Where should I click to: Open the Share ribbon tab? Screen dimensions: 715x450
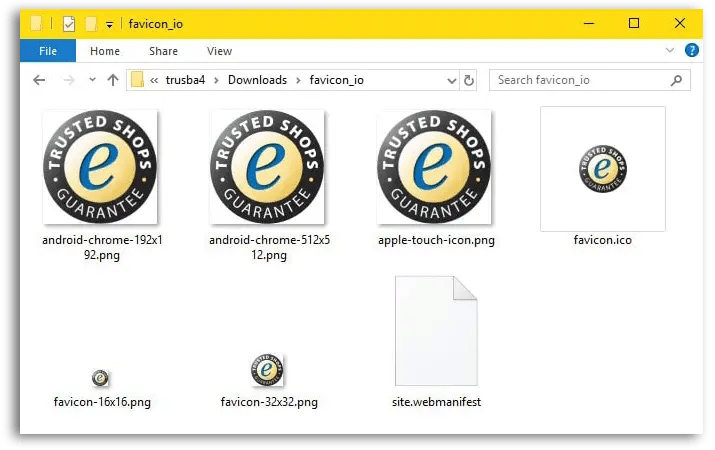(x=163, y=51)
